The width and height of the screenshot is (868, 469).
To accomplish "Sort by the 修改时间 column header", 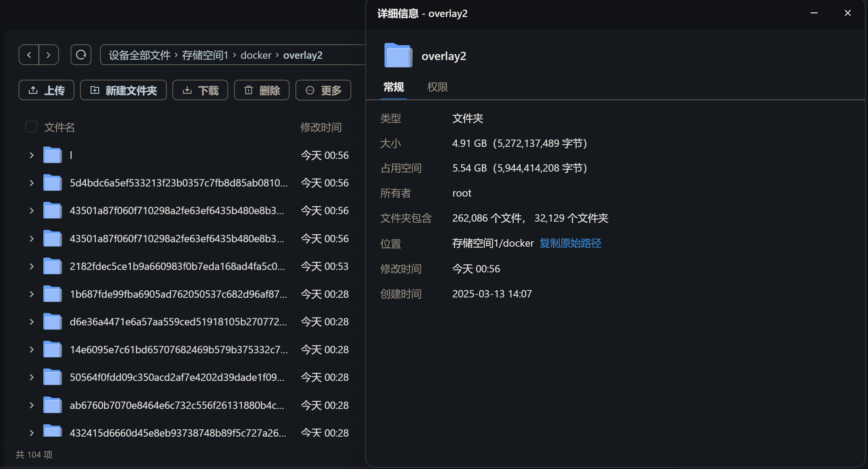I will pos(321,127).
